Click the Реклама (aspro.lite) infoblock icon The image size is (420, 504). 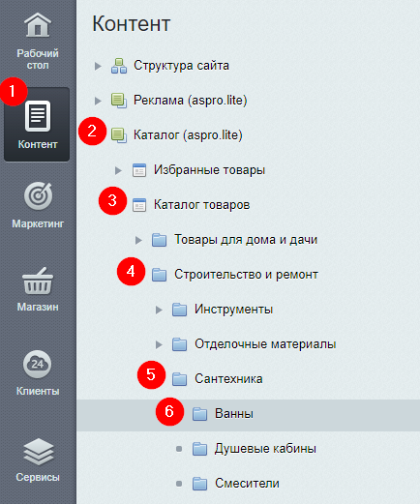(x=119, y=101)
